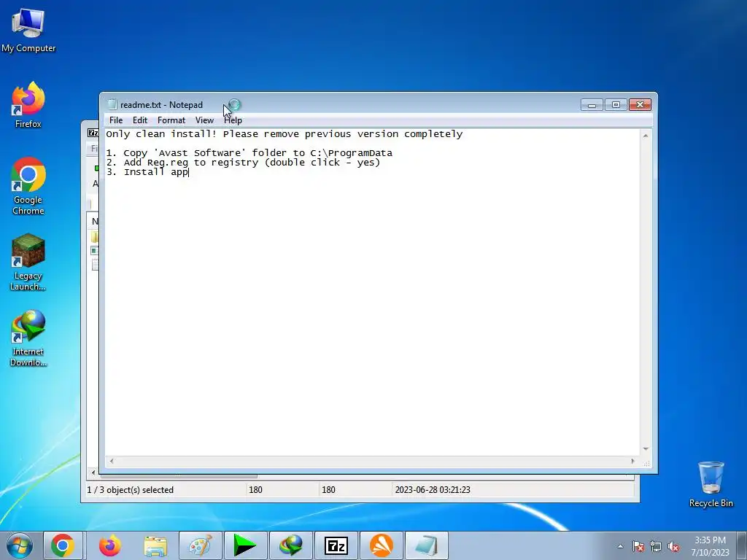Open the File menu in Notepad

click(116, 120)
